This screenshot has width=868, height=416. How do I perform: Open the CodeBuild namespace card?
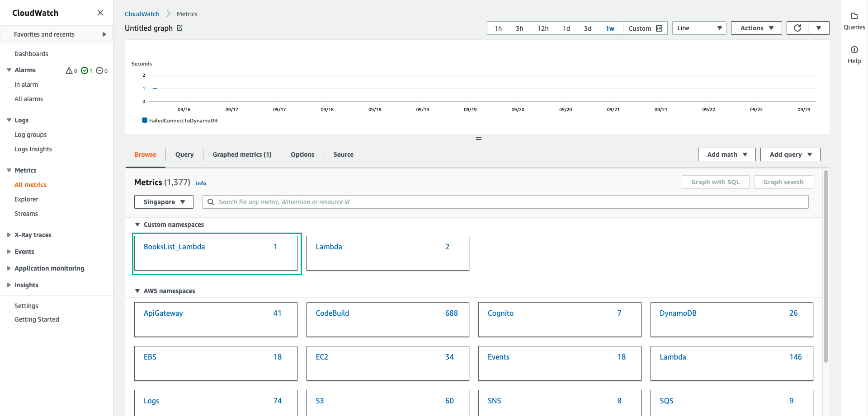coord(388,320)
